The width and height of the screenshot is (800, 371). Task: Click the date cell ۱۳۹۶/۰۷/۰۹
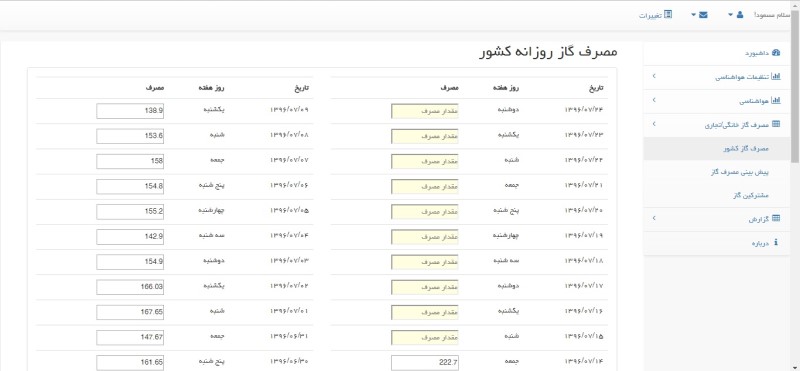289,110
